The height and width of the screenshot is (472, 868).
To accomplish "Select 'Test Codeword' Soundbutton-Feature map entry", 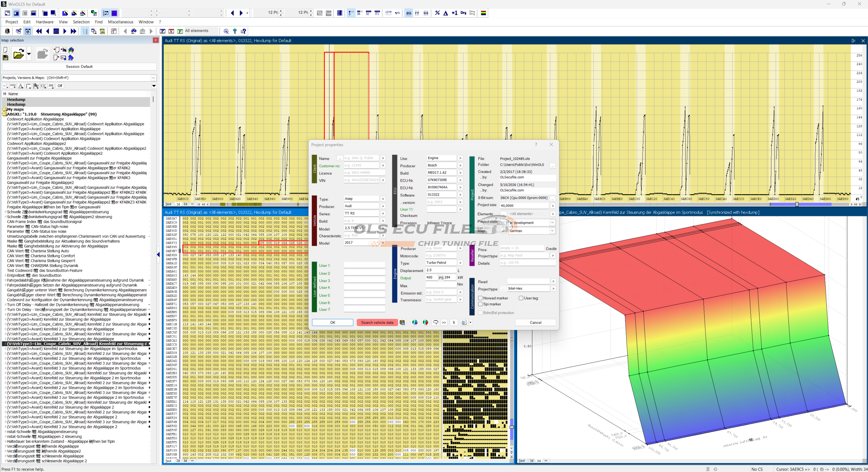I will tap(45, 271).
